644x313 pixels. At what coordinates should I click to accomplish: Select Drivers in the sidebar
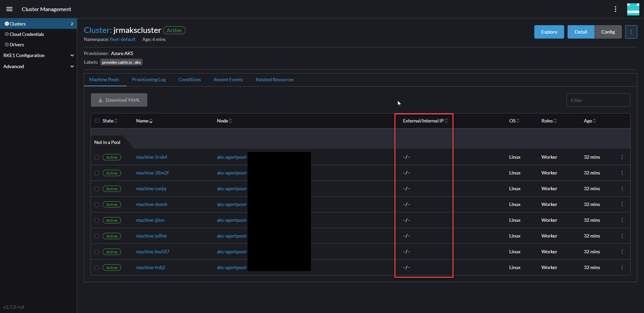coord(16,44)
